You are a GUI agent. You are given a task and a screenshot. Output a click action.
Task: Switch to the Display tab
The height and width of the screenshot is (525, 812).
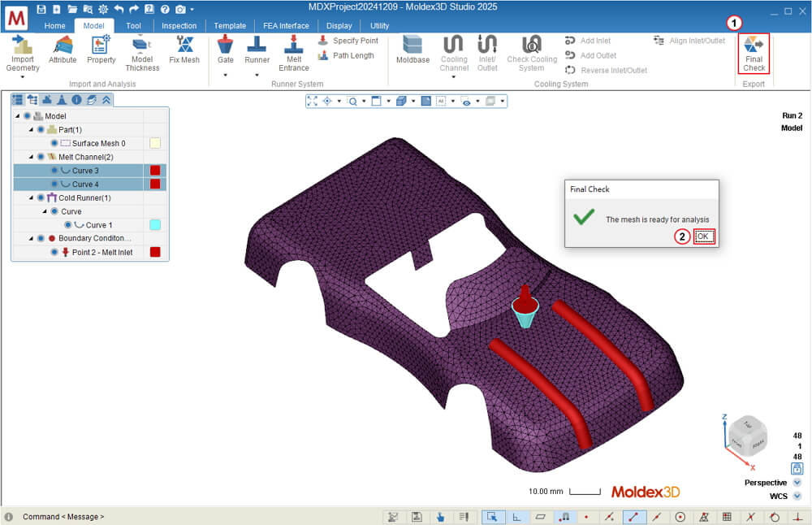339,26
